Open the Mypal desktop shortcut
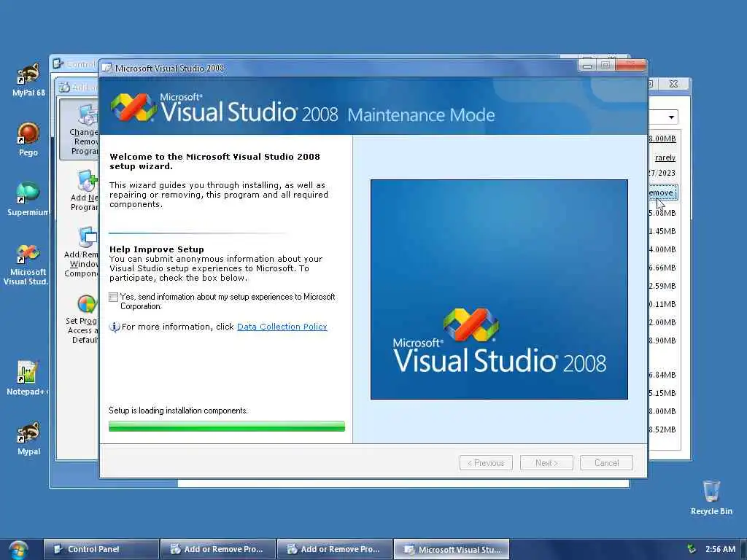 coord(28,438)
